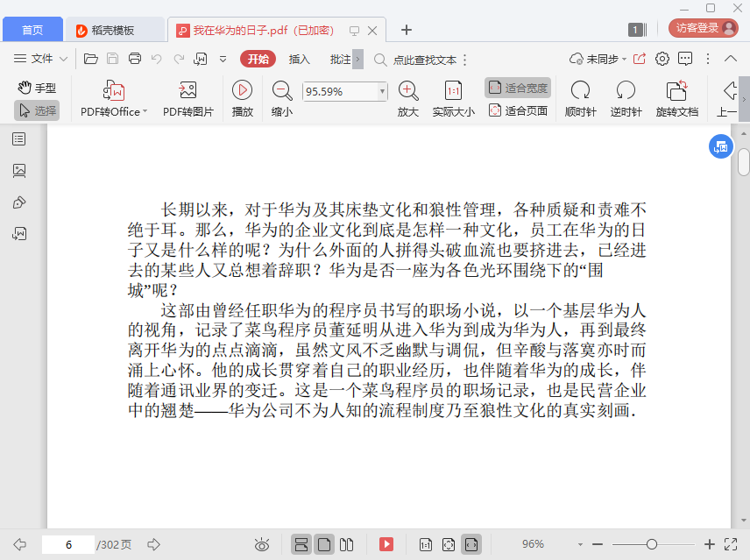Enter fullscreen mode icon

click(x=731, y=544)
